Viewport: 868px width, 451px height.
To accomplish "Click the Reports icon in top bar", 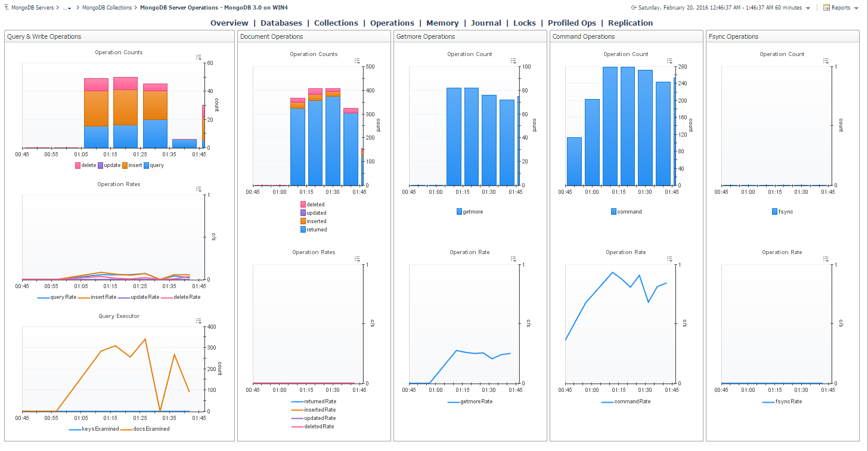I will (x=826, y=8).
